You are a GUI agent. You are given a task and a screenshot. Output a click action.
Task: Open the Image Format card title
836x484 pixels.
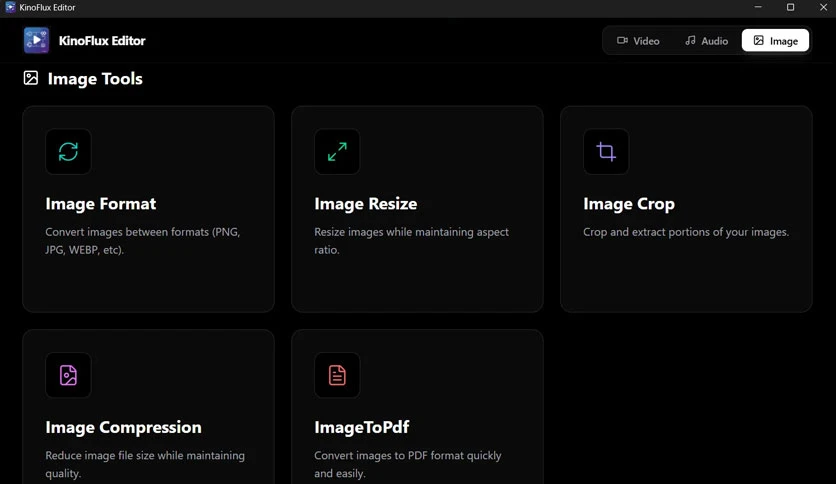[101, 204]
